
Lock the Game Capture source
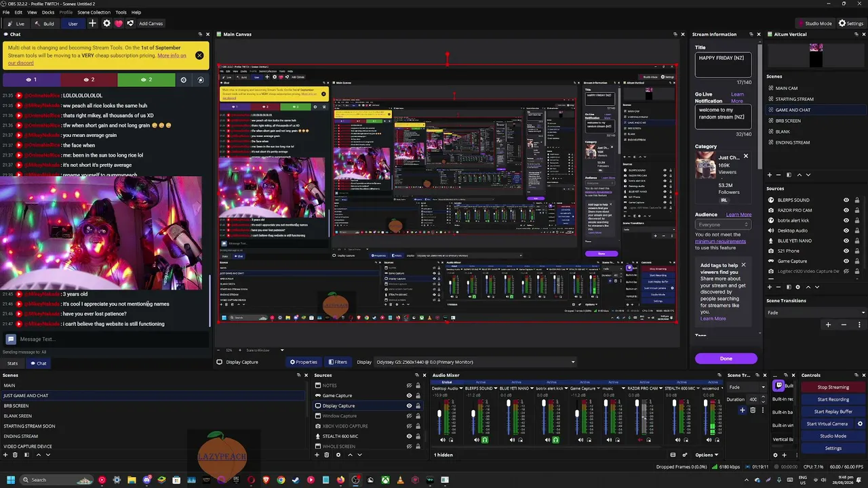click(x=418, y=395)
